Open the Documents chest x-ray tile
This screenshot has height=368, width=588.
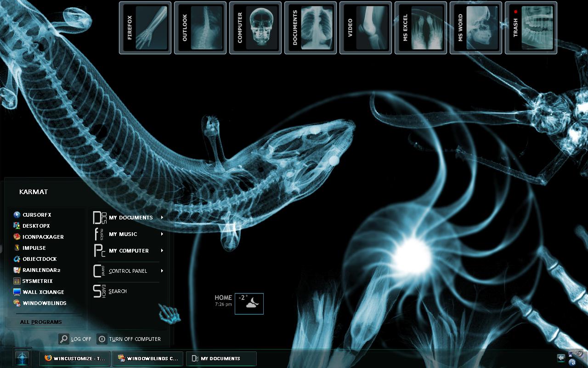click(x=311, y=28)
